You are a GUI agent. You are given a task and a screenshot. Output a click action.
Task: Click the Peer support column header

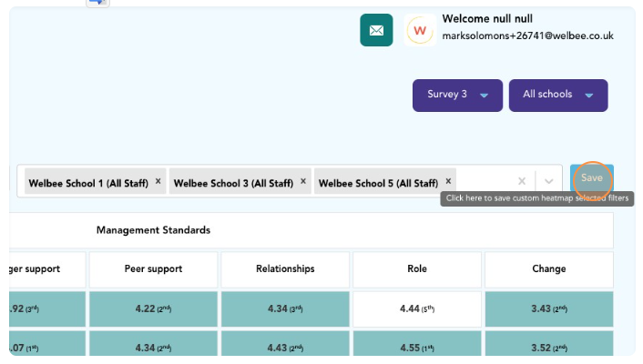pyautogui.click(x=153, y=269)
